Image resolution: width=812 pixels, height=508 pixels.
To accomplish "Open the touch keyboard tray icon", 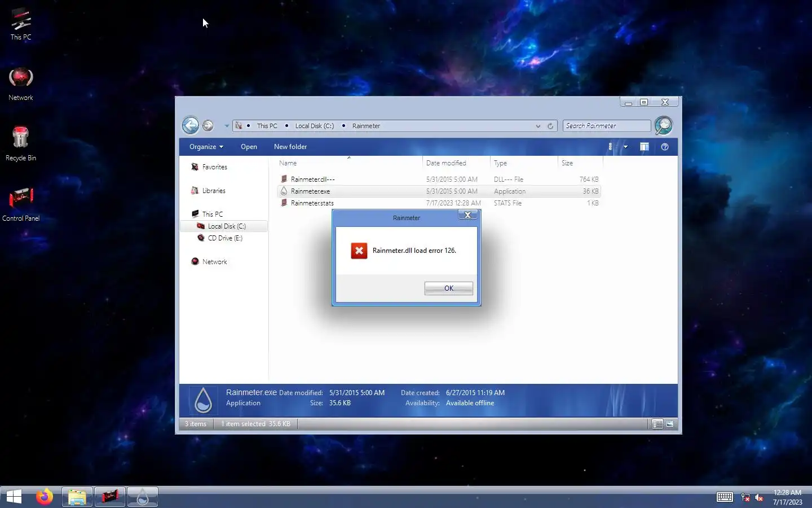I will coord(725,497).
